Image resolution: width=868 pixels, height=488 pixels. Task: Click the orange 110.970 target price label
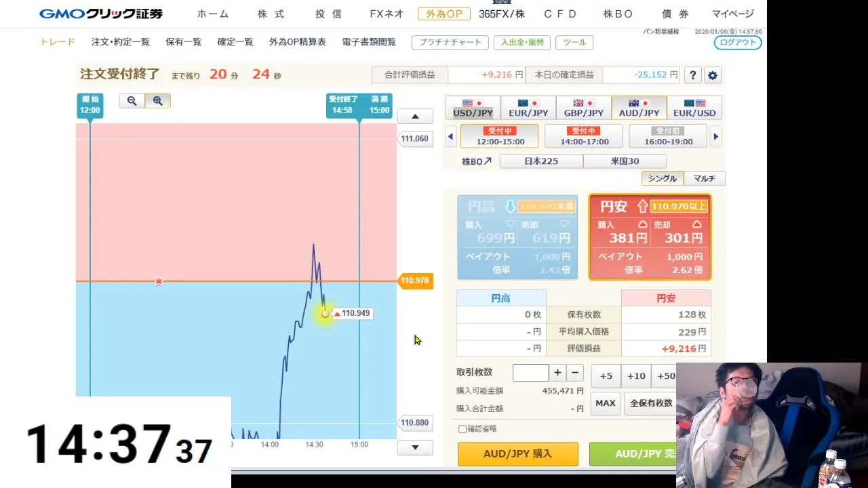pos(414,281)
